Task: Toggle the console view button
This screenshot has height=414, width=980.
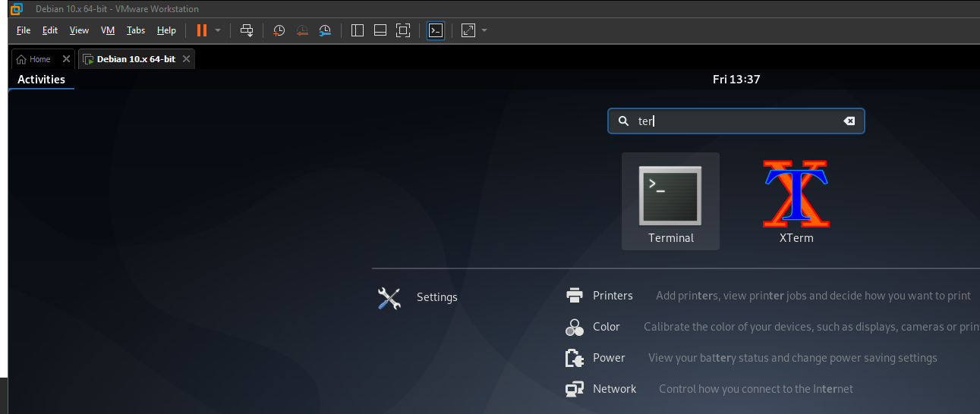Action: 436,30
